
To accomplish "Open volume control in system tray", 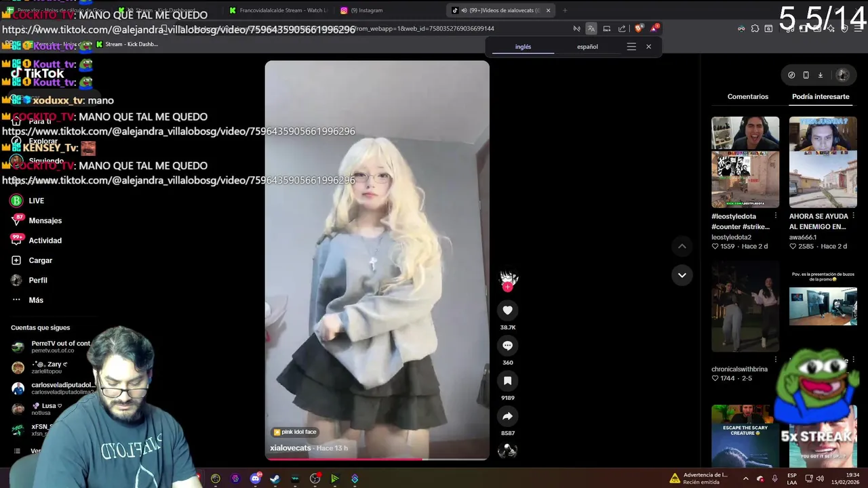I will 820,479.
